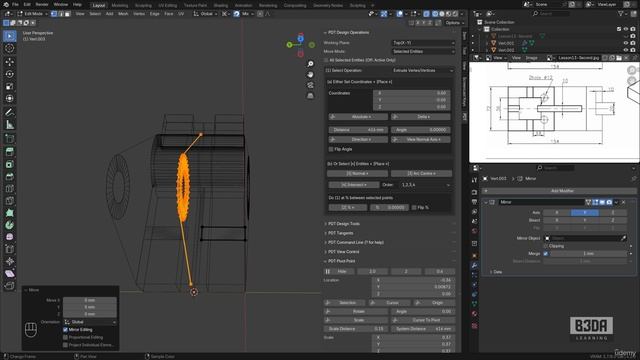Switch perspective/orthographic grid icon
640x360 pixels.
coord(310,96)
